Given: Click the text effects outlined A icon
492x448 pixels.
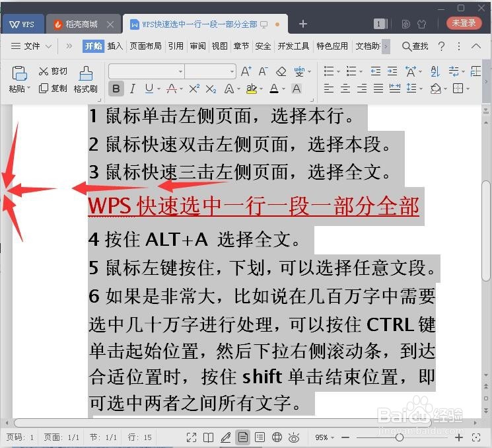Looking at the screenshot, I should pyautogui.click(x=229, y=89).
